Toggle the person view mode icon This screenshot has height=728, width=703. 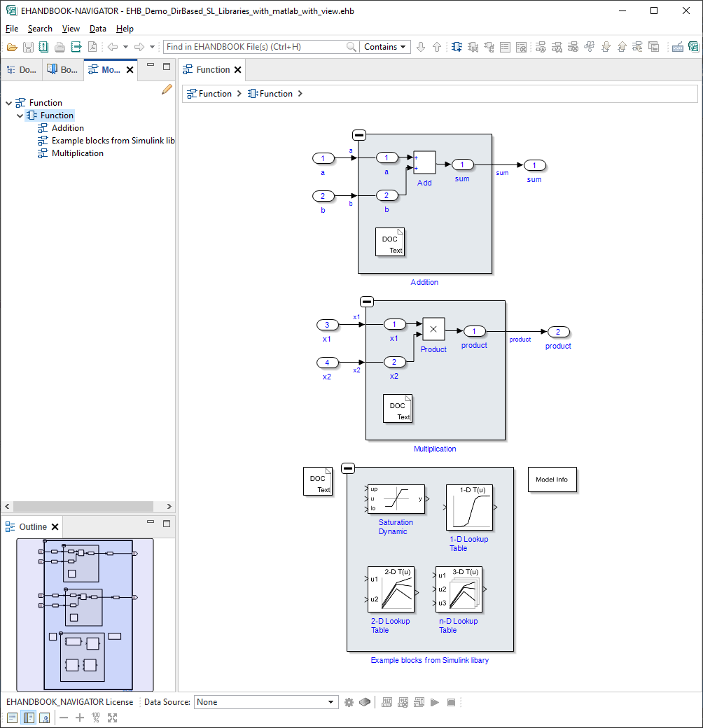[x=45, y=717]
